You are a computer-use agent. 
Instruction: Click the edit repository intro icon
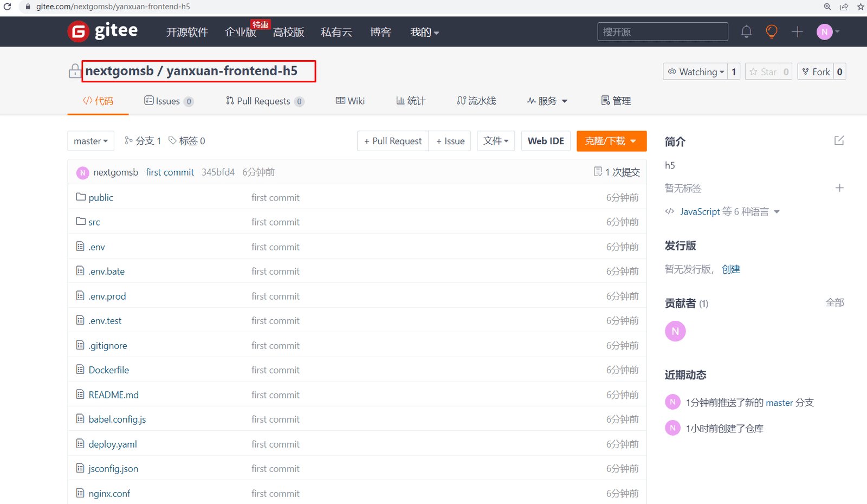[839, 141]
